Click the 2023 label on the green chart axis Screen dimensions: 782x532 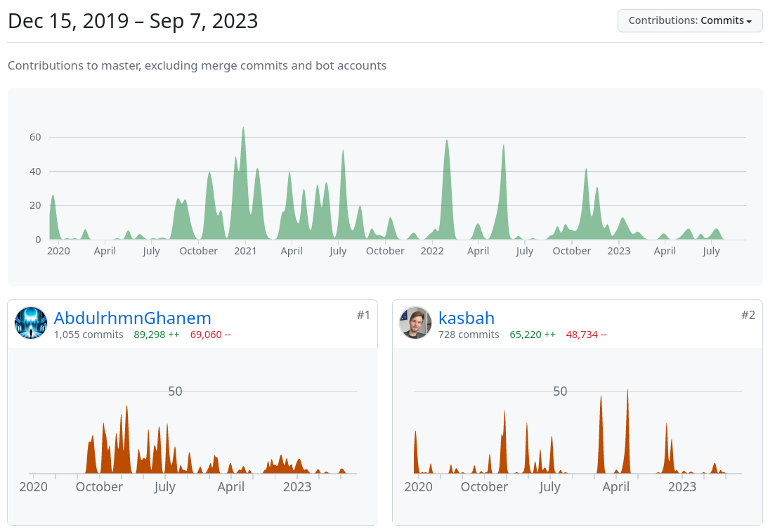(x=618, y=251)
